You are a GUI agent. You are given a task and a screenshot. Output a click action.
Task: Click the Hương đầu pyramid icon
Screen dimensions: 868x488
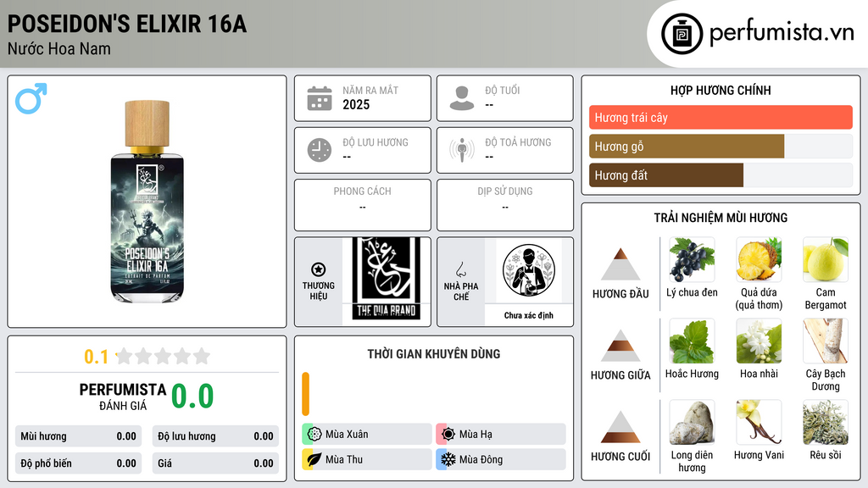(x=620, y=264)
